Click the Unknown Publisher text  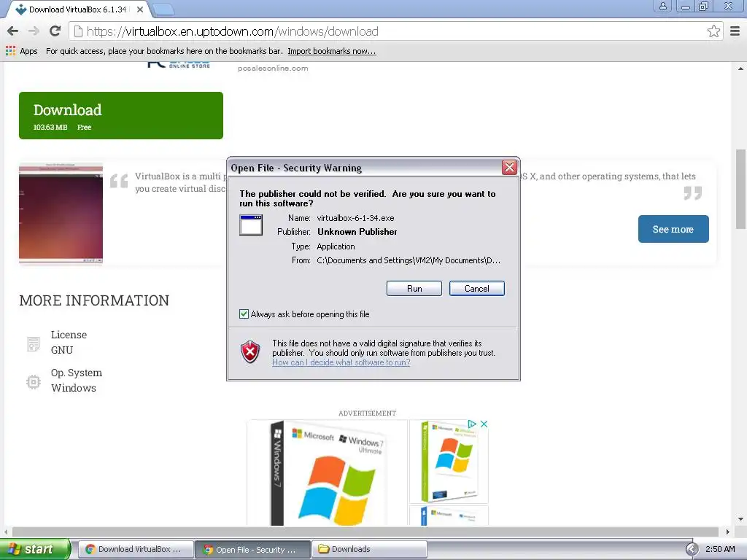point(357,232)
